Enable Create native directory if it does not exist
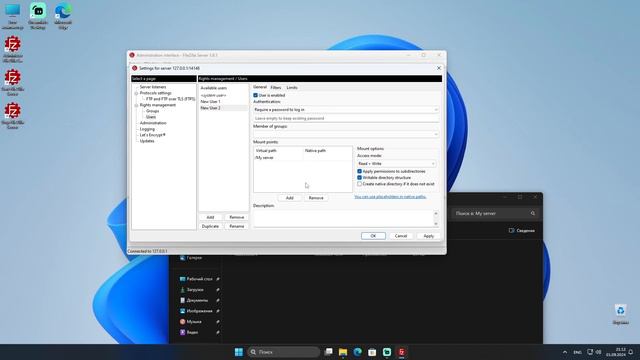This screenshot has height=360, width=640. [x=360, y=184]
